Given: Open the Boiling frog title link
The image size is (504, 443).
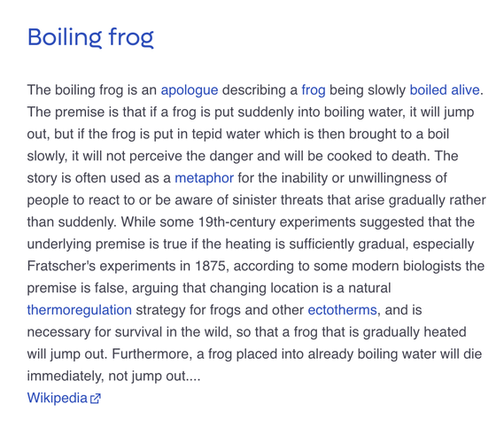Looking at the screenshot, I should [90, 37].
